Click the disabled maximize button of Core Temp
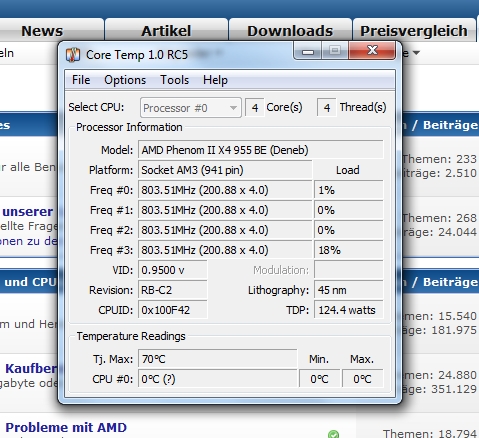 click(x=335, y=51)
